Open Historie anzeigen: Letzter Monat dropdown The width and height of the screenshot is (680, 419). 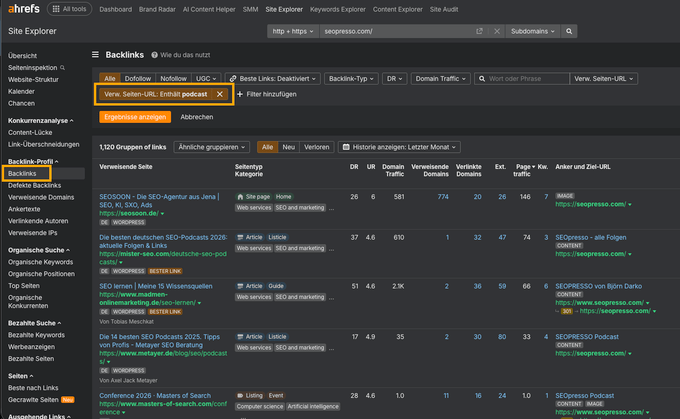click(399, 147)
